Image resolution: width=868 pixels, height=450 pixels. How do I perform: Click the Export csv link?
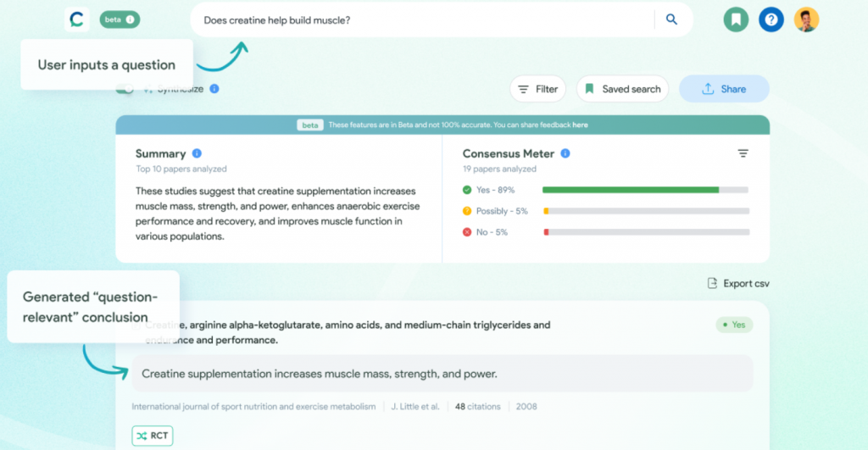pos(738,284)
